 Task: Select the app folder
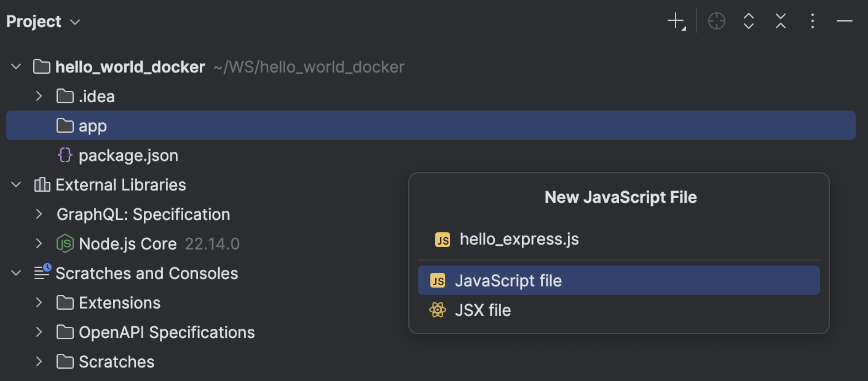pyautogui.click(x=430, y=125)
